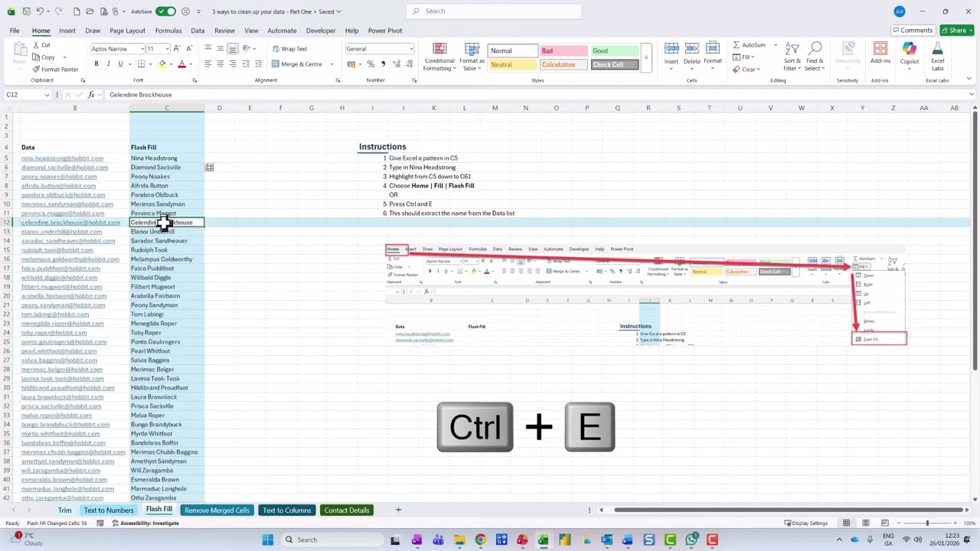Image resolution: width=980 pixels, height=551 pixels.
Task: Open Format as Table
Action: [472, 57]
